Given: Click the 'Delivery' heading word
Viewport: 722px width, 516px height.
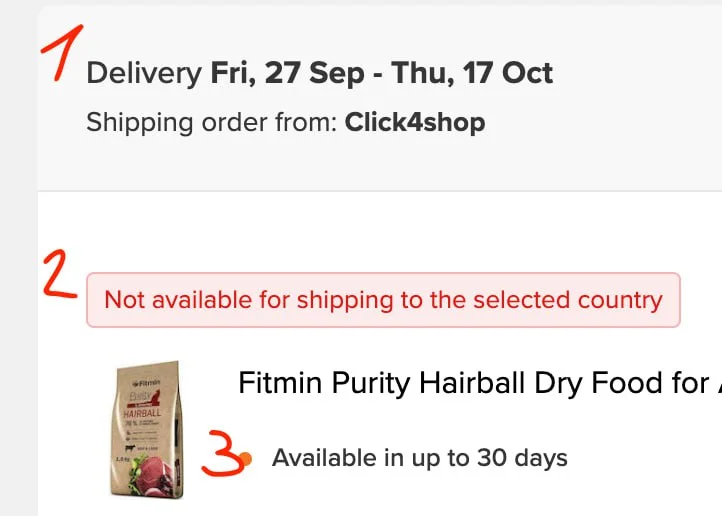Looking at the screenshot, I should (144, 73).
